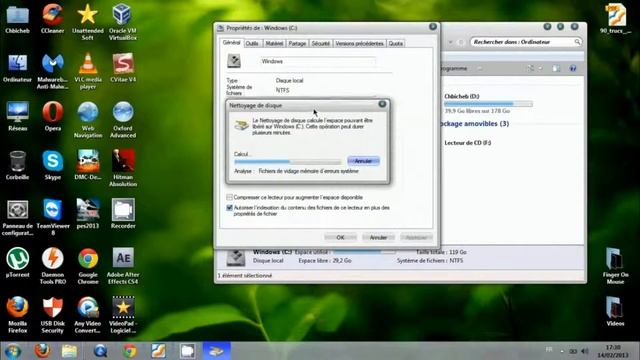Open file explorer from taskbar
The height and width of the screenshot is (360, 640).
(x=69, y=351)
